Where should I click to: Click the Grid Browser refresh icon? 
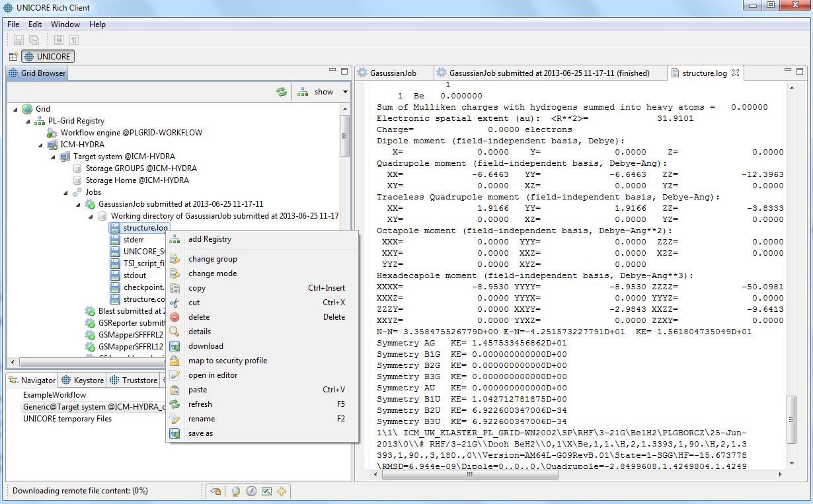click(x=282, y=92)
